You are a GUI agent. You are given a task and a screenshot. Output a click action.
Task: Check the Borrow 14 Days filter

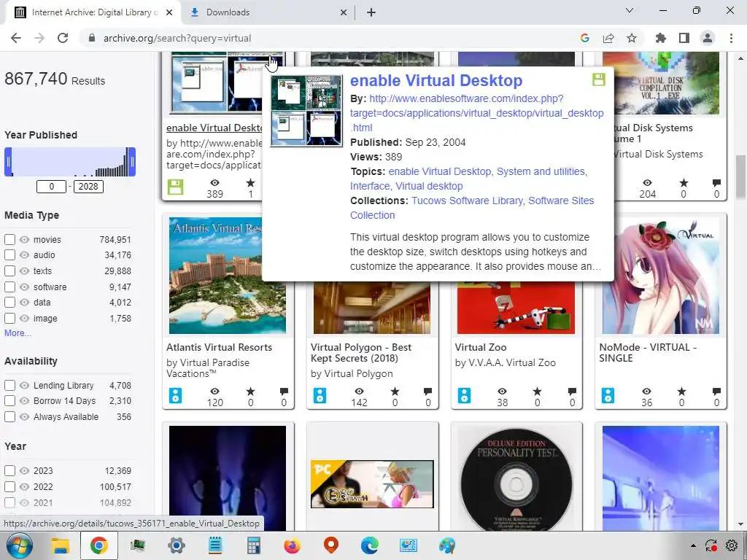[x=9, y=400]
